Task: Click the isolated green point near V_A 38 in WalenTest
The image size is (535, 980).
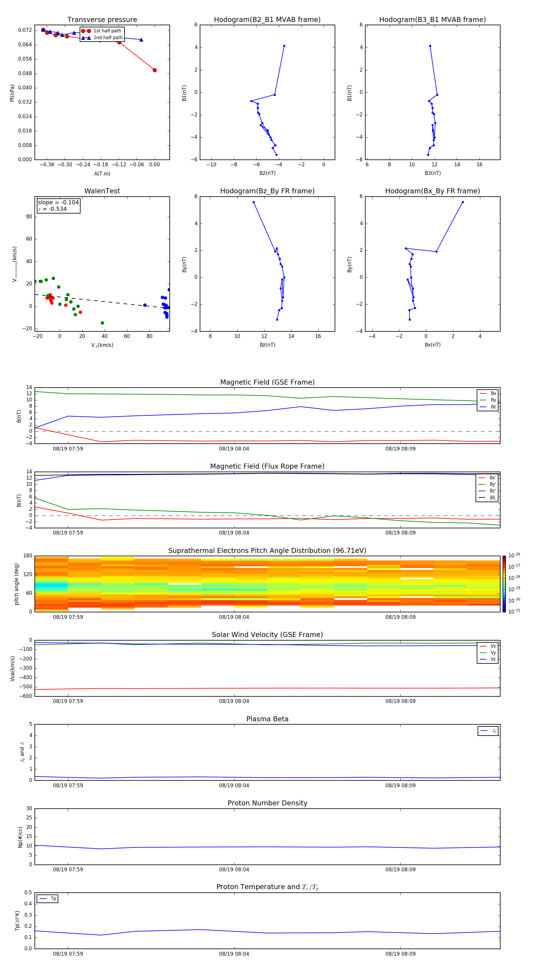Action: coord(102,323)
